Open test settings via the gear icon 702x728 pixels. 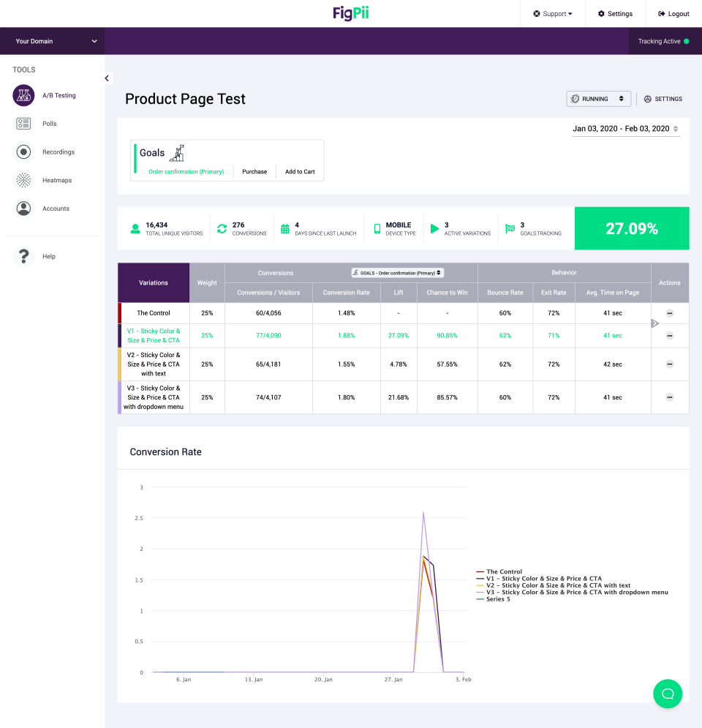pos(662,99)
